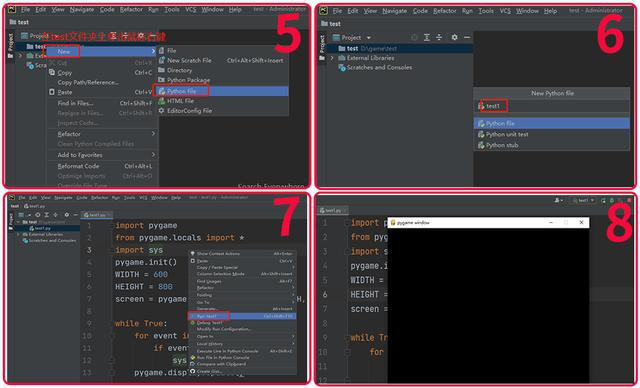This screenshot has height=388, width=640.
Task: Click Copy in screenshot 5 context menu
Action: 101,73
